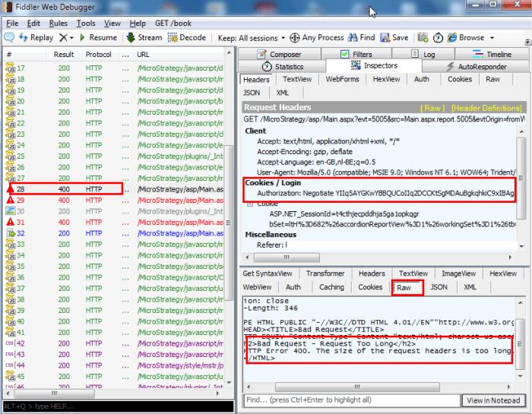Open the Rules menu
Image resolution: width=532 pixels, height=414 pixels.
click(x=59, y=24)
